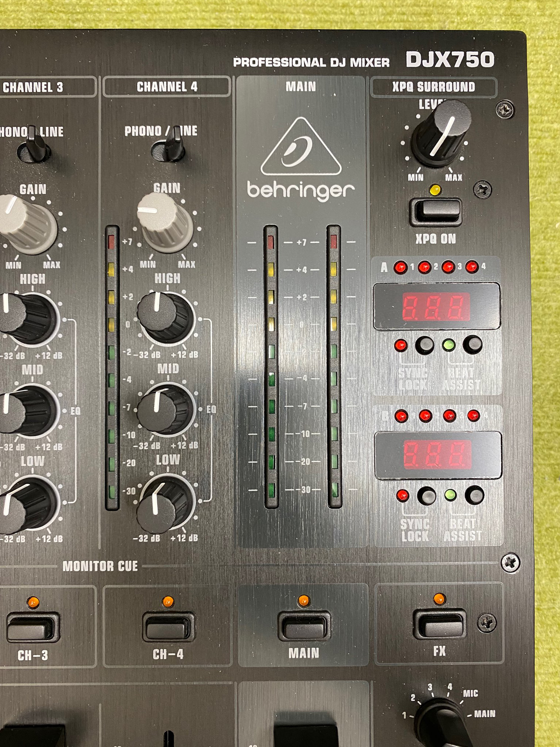
Task: Tap the screw beside XPQ SURROUND header
Action: tap(505, 109)
